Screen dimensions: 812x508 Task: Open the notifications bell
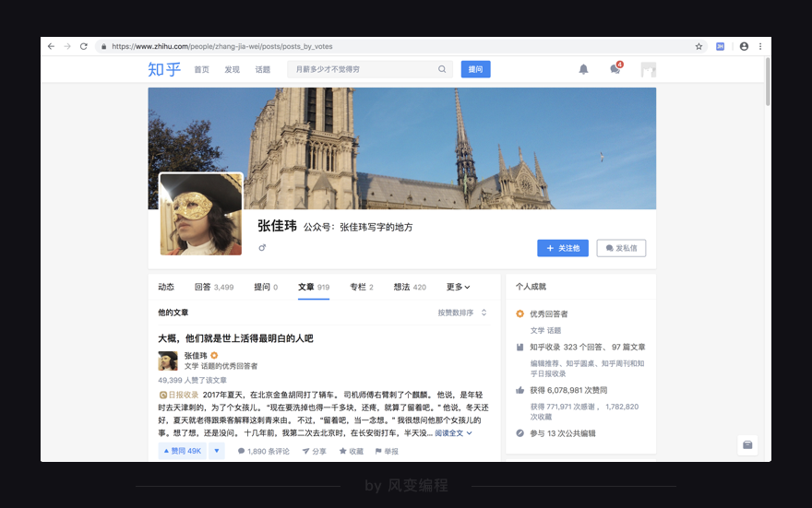point(583,69)
